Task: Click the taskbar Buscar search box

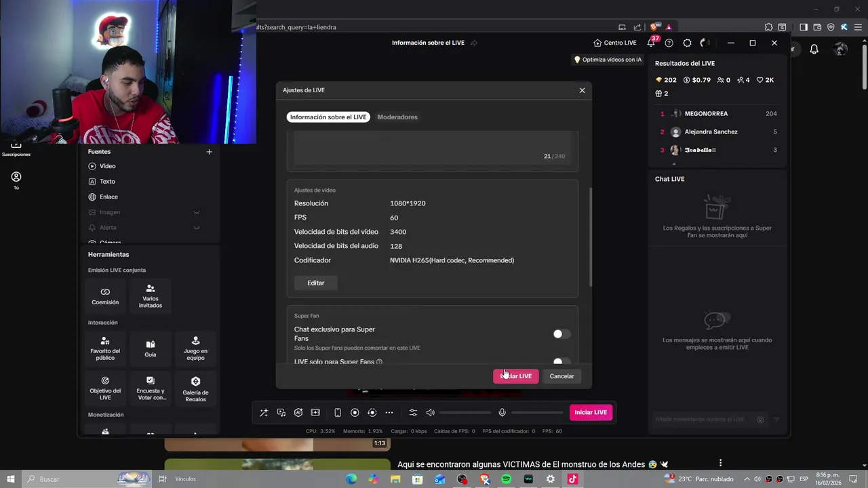Action: click(88, 479)
